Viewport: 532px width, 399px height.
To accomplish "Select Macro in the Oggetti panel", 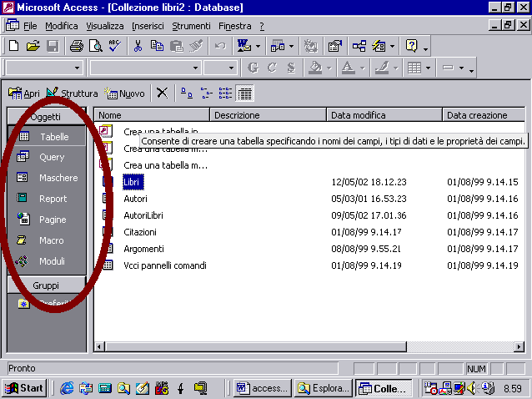I will pos(47,240).
